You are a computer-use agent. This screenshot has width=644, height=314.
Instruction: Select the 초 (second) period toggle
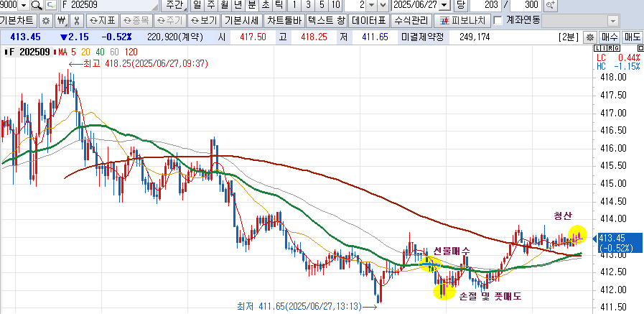(266, 5)
